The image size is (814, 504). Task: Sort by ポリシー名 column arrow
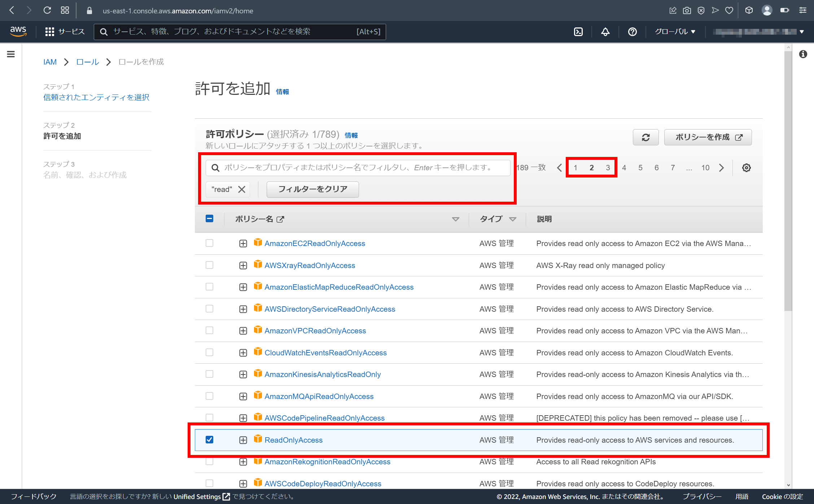[x=455, y=219]
